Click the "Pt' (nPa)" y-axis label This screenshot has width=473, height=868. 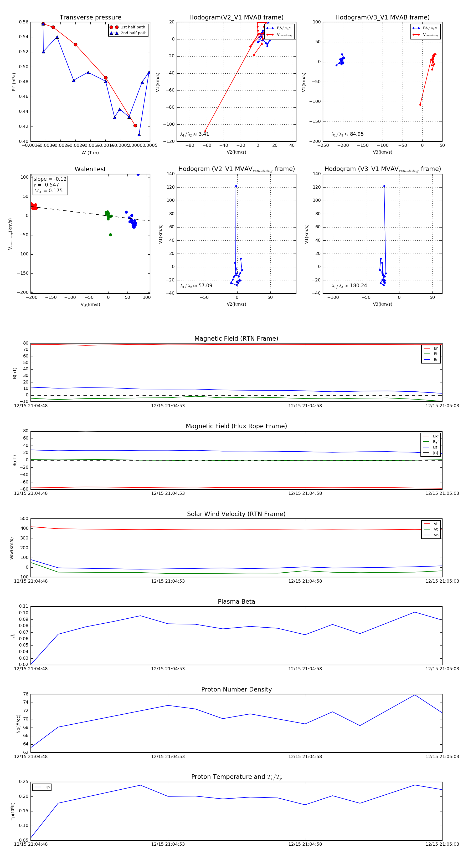[14, 82]
